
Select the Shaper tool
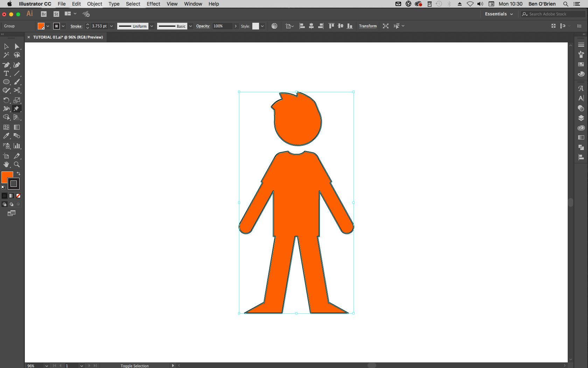point(6,90)
